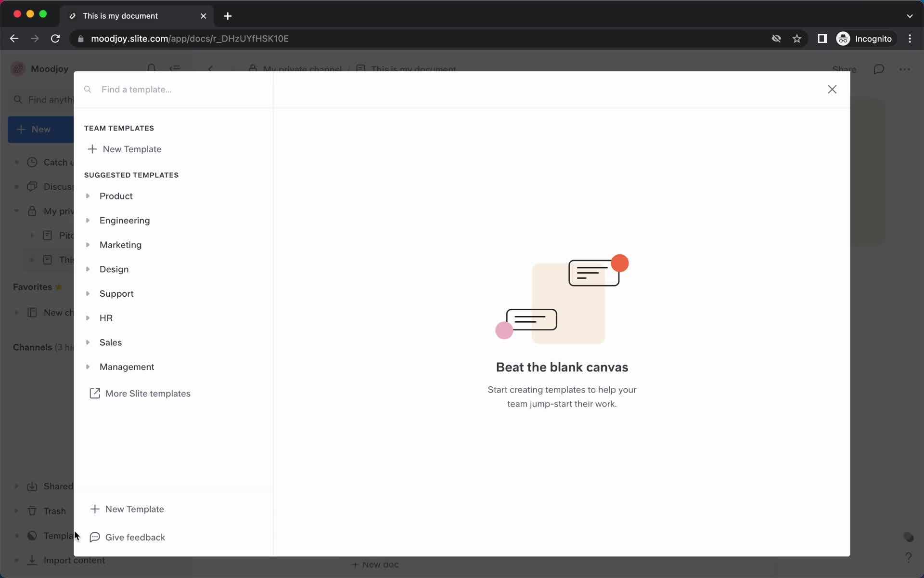Select the HR suggested template section
The width and height of the screenshot is (924, 578).
click(x=106, y=317)
